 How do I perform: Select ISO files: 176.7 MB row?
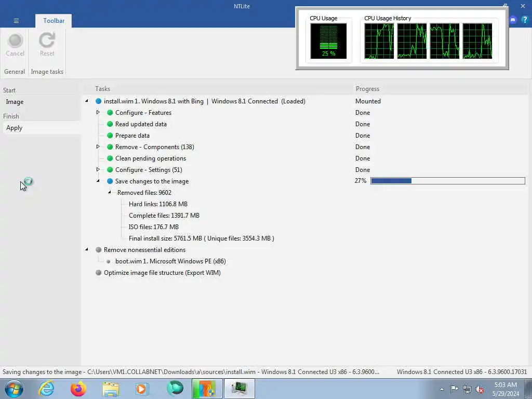tap(153, 227)
